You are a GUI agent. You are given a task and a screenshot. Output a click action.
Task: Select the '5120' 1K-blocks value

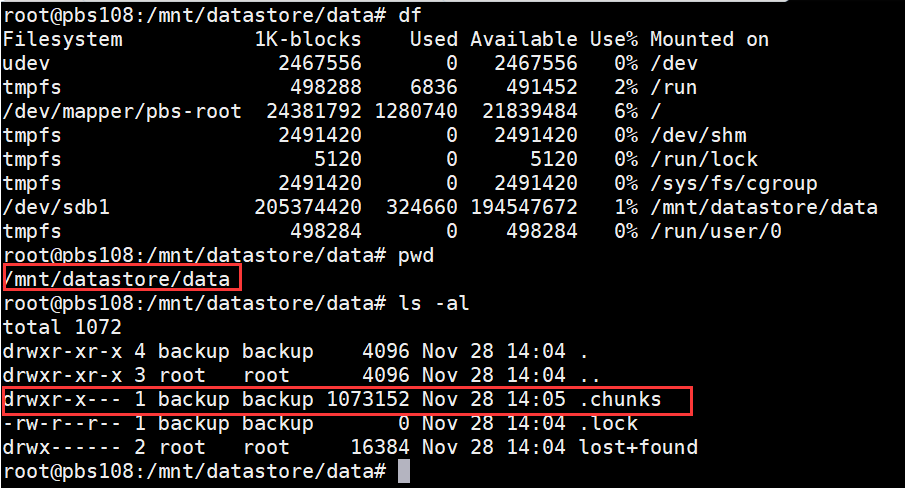(338, 159)
